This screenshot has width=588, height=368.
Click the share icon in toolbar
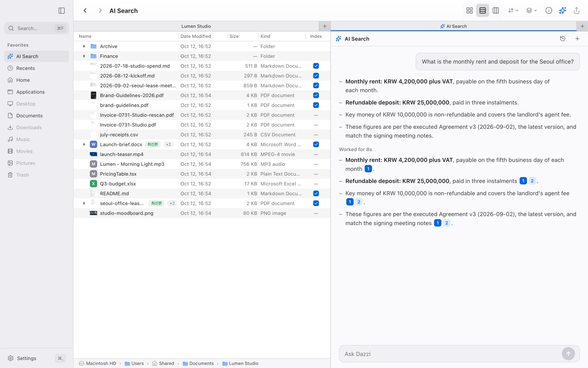point(576,11)
